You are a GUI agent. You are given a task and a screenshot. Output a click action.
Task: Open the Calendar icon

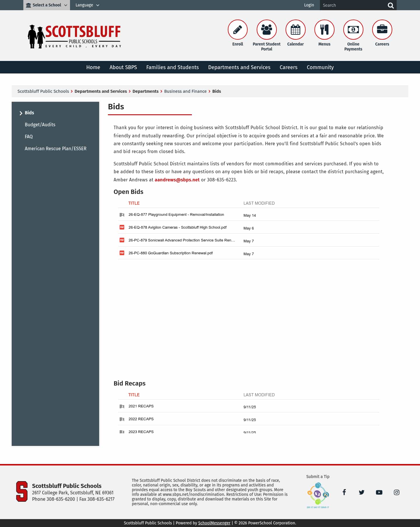click(295, 29)
